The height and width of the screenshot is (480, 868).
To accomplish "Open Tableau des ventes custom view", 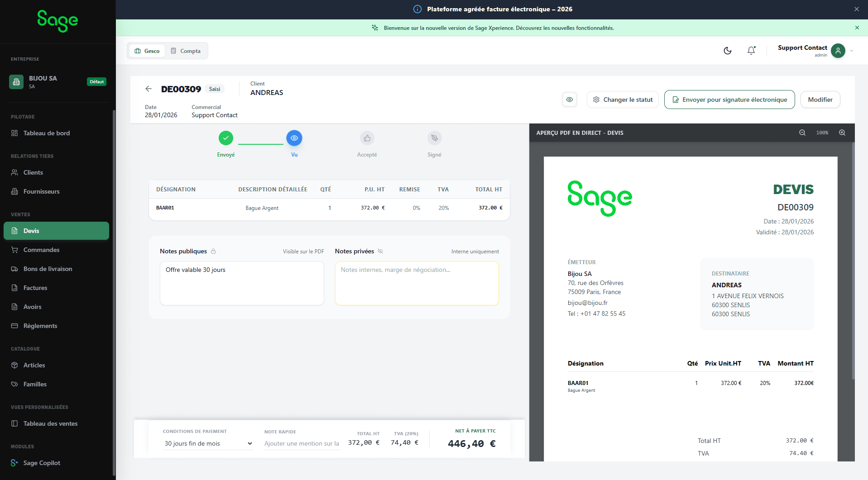I will tap(56, 423).
